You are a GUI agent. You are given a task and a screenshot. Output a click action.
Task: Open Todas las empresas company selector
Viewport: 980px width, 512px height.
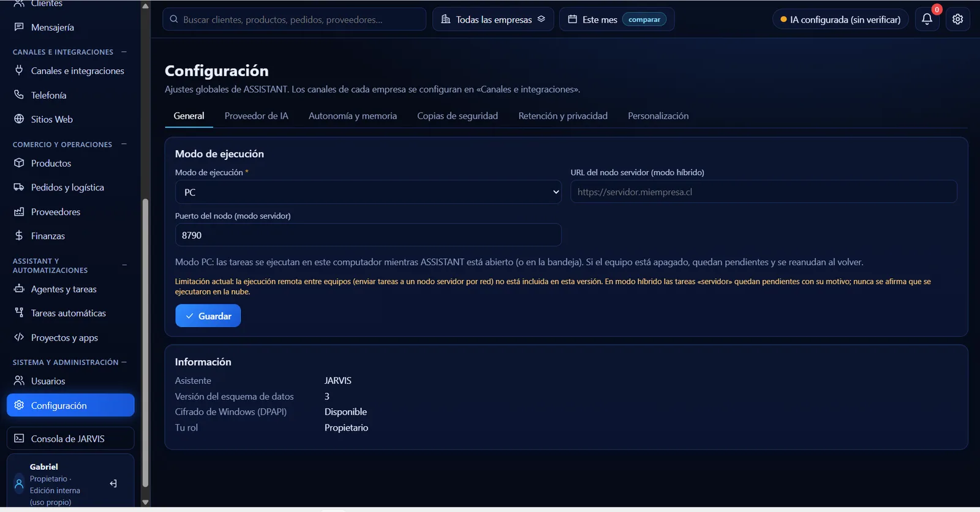[493, 19]
